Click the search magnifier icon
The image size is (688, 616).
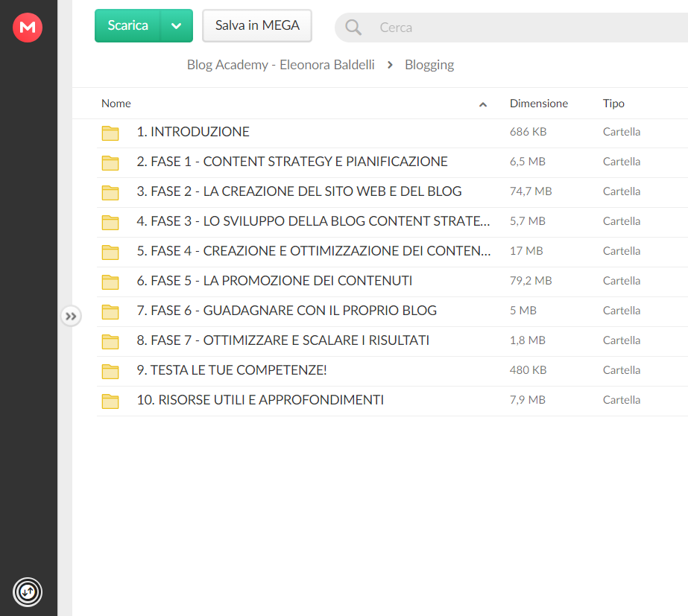click(x=353, y=27)
